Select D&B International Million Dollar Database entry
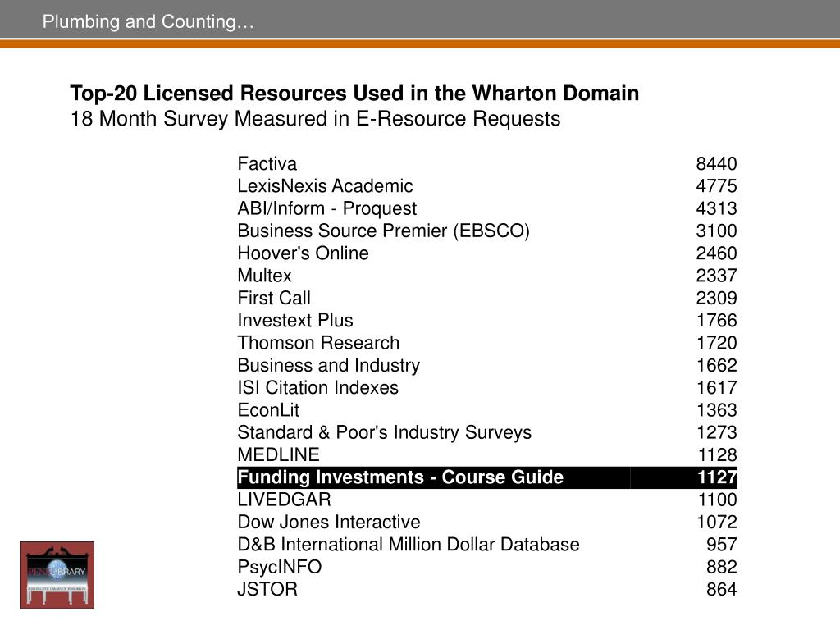Viewport: 840px width, 630px height. tap(409, 545)
